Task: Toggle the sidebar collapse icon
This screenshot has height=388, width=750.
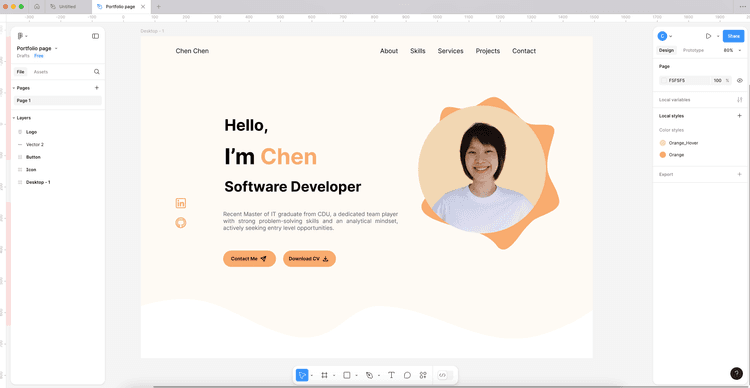Action: 95,36
